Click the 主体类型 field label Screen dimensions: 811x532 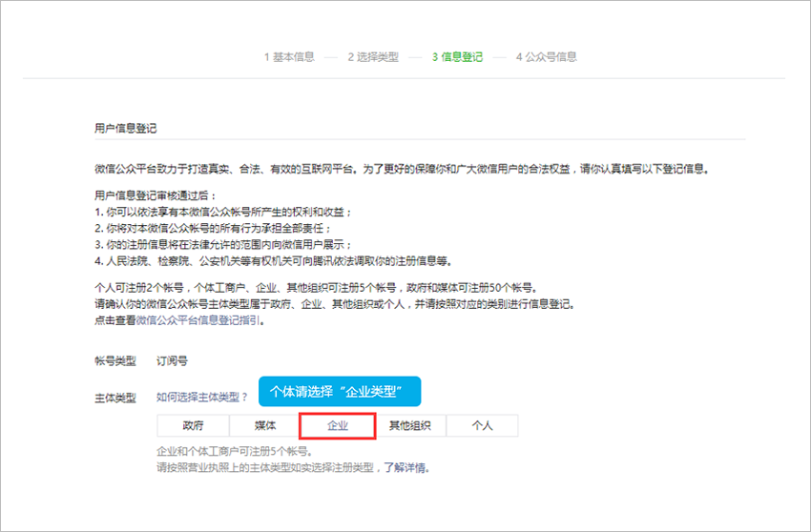(115, 397)
